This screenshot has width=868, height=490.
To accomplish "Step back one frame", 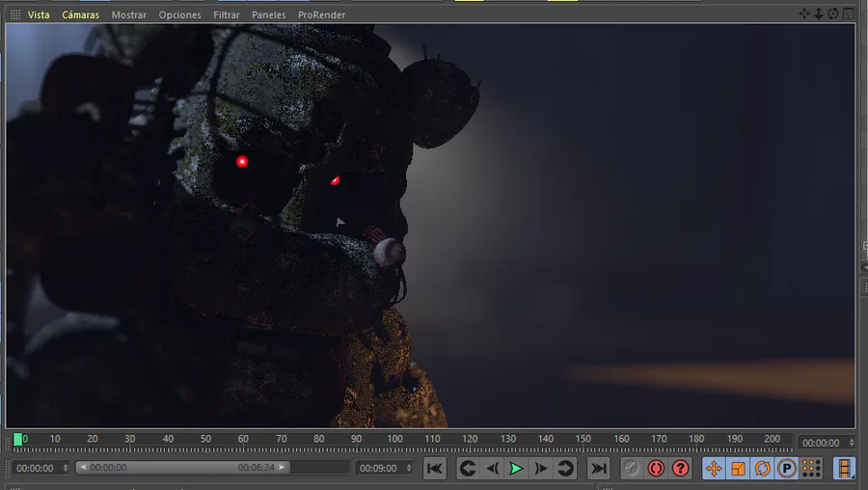I will click(x=492, y=469).
